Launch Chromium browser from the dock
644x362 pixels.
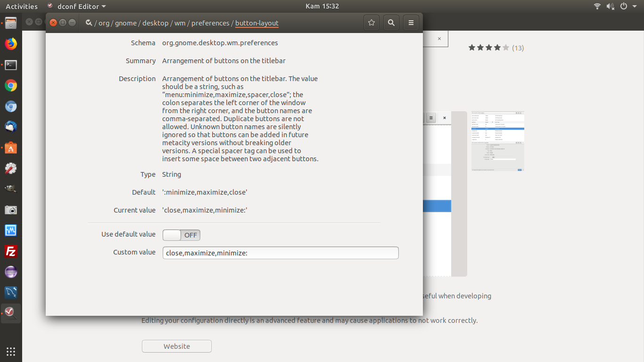[x=11, y=106]
